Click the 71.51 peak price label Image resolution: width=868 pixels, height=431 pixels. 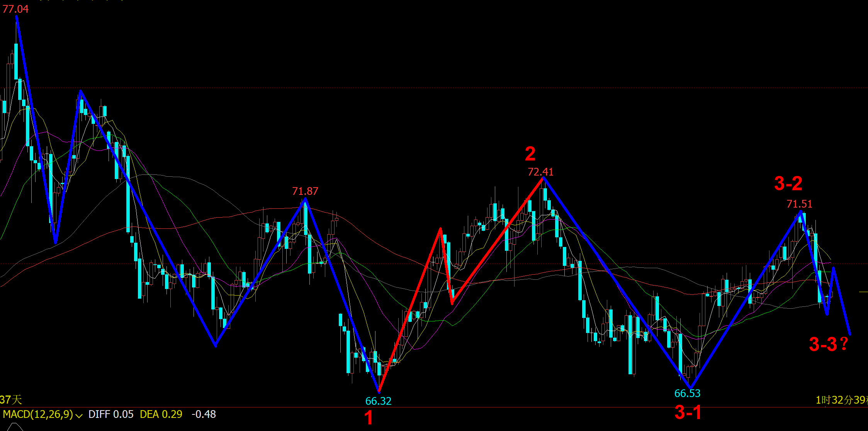799,204
